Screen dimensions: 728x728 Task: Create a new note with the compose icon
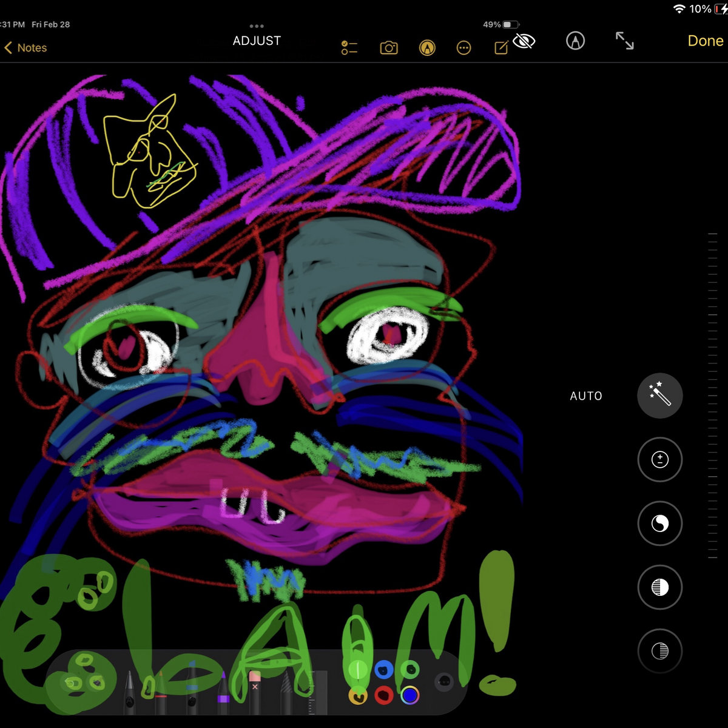coord(501,48)
